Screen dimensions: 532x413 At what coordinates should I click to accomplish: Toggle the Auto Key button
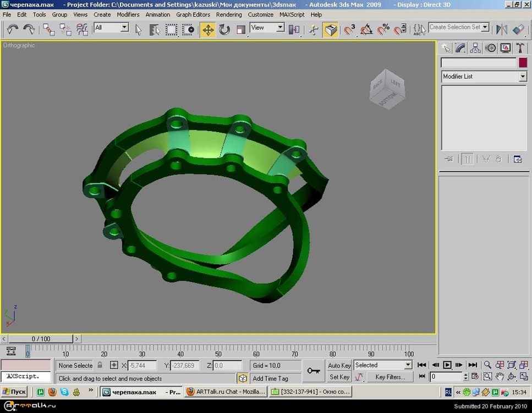click(x=339, y=365)
